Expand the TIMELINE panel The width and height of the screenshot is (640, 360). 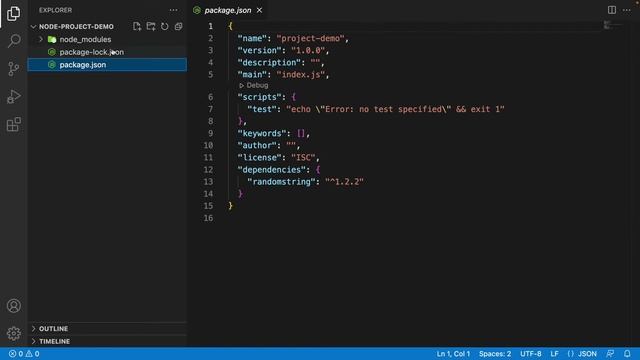tap(54, 341)
